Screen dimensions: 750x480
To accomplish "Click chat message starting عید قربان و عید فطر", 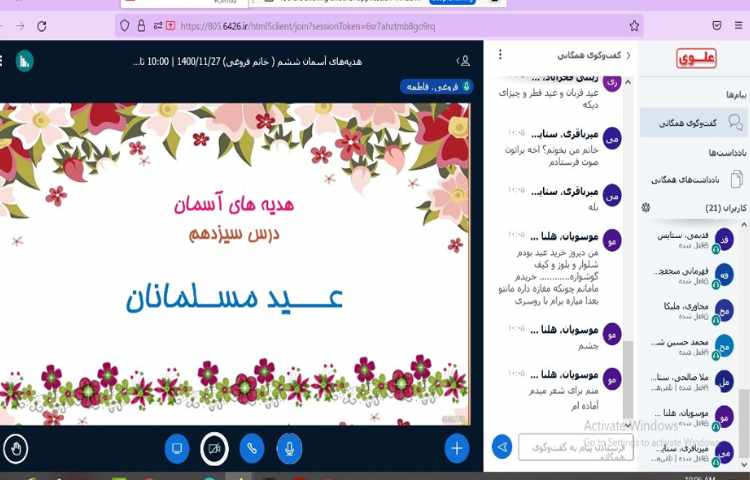I will click(x=549, y=98).
